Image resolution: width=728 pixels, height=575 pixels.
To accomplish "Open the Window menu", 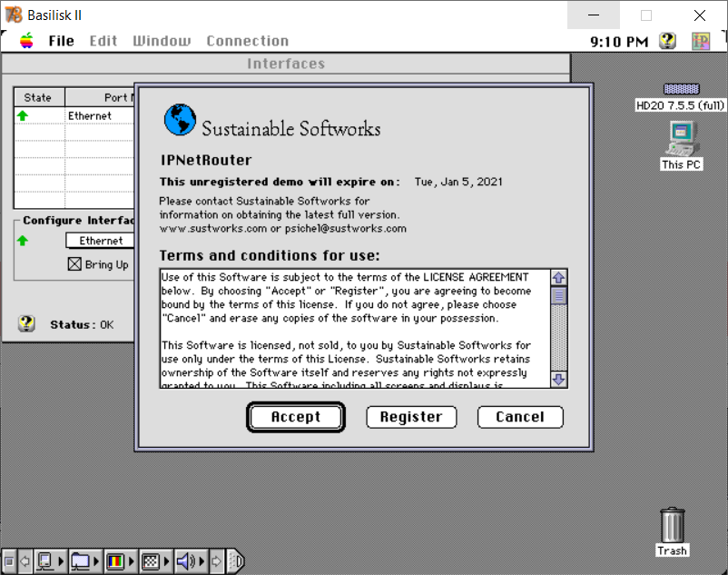I will 162,41.
